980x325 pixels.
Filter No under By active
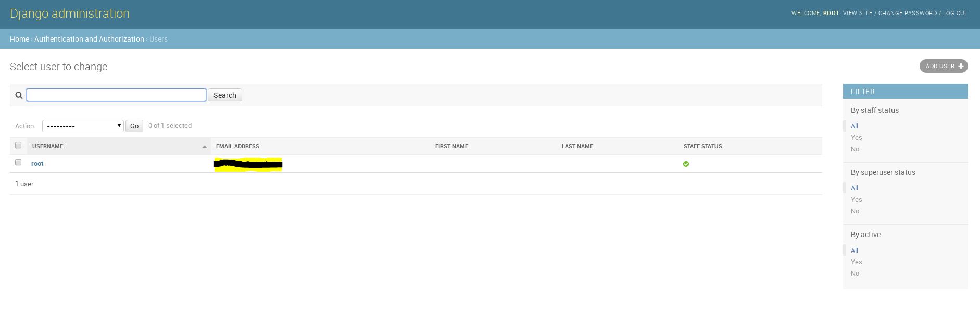click(x=855, y=273)
